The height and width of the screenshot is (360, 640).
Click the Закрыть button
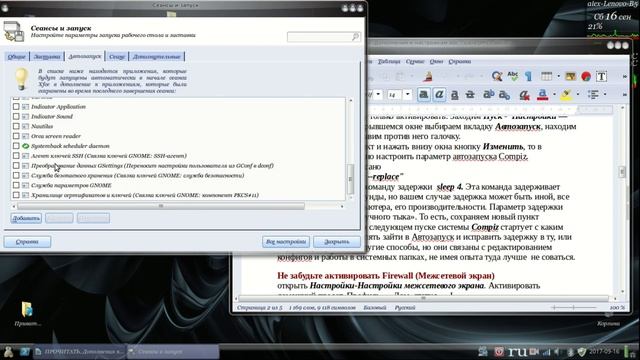tap(337, 242)
